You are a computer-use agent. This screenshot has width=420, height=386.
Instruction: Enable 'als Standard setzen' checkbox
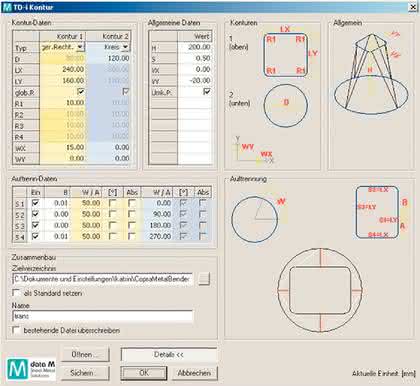16,293
